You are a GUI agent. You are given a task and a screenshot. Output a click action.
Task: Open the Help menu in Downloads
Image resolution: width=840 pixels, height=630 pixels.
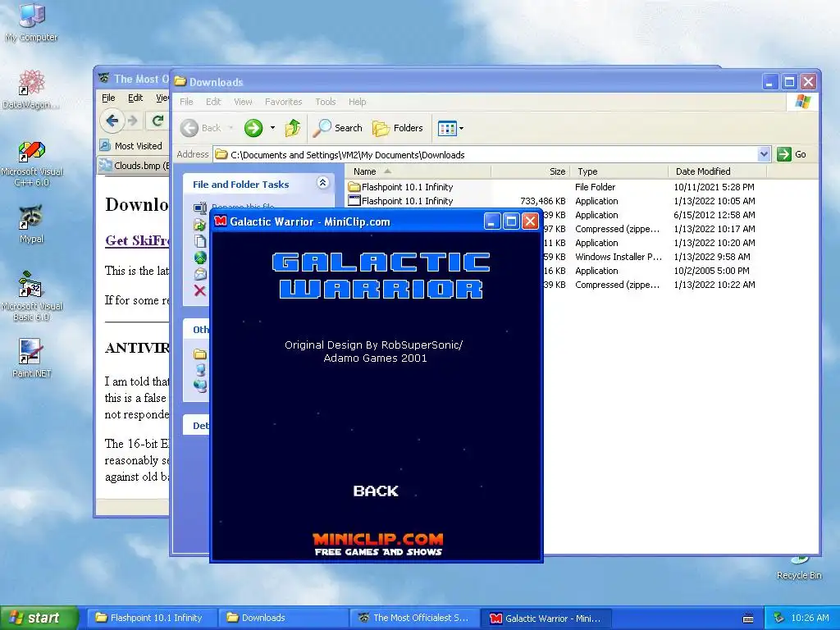click(x=358, y=102)
